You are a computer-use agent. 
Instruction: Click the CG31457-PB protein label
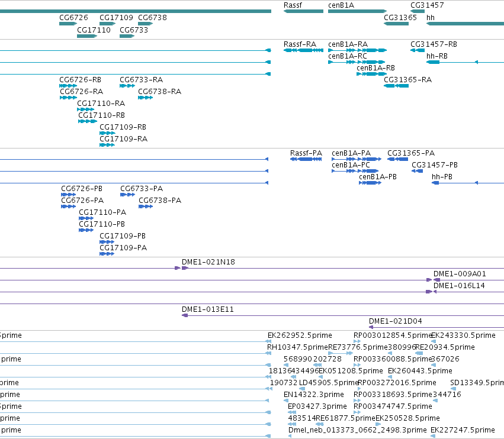click(x=435, y=164)
